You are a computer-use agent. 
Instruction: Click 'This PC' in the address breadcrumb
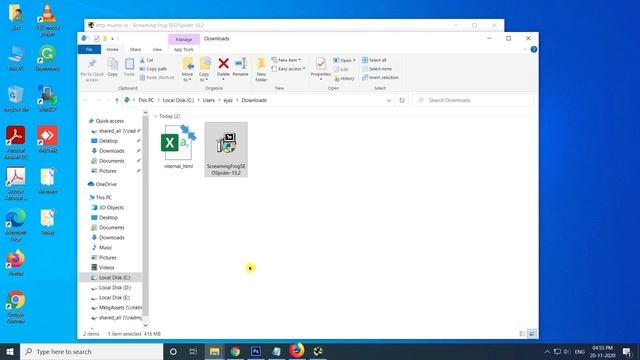click(146, 100)
